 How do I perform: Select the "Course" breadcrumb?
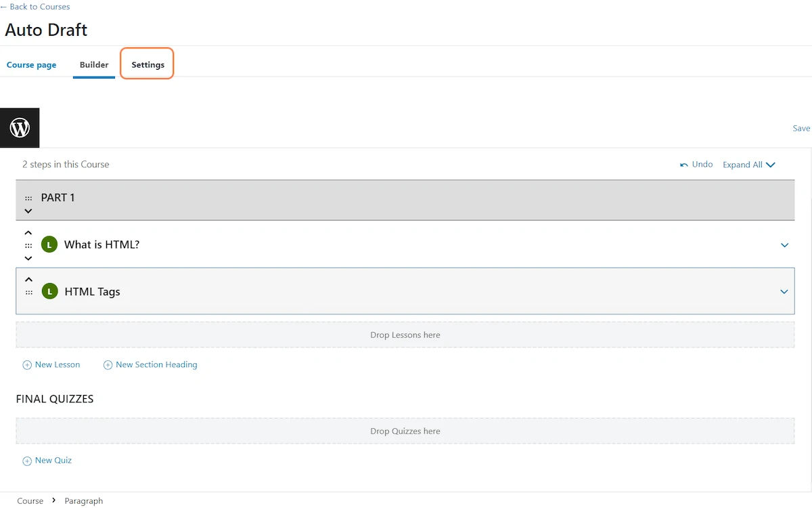pyautogui.click(x=30, y=501)
